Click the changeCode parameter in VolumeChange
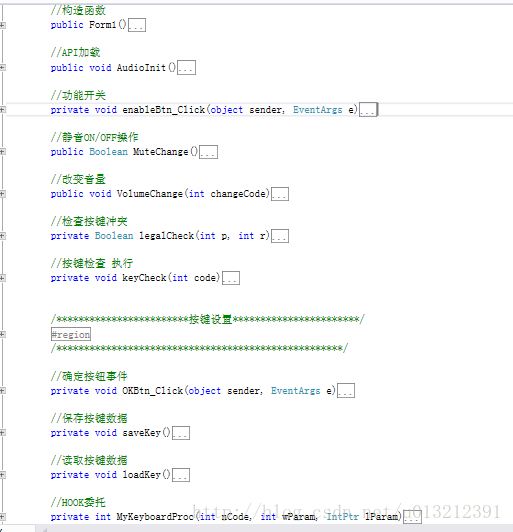This screenshot has width=513, height=532. click(238, 194)
